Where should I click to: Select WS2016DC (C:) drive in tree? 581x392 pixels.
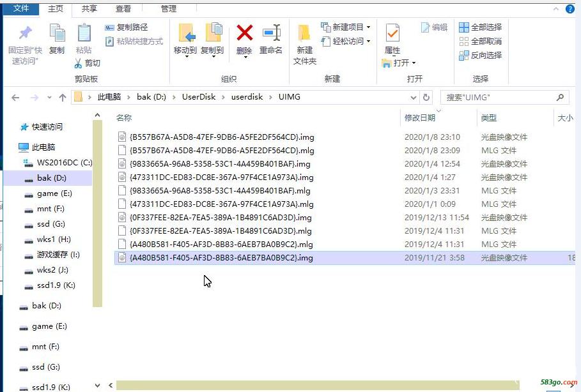tap(58, 163)
